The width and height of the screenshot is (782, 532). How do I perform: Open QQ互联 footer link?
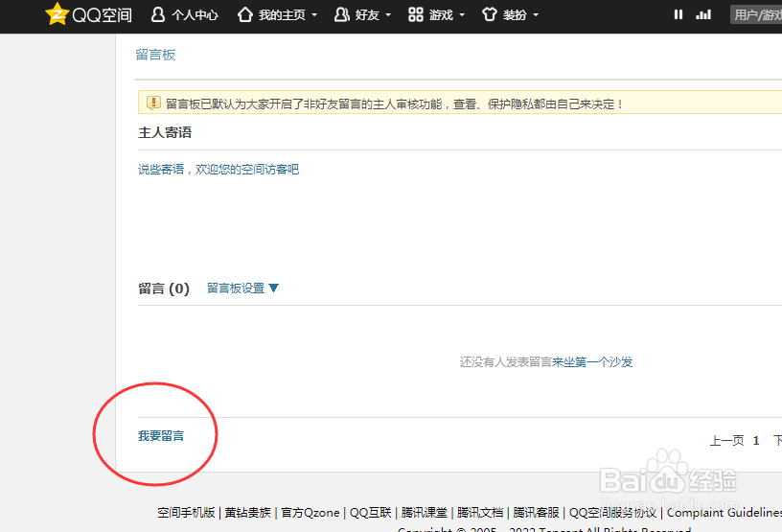tap(371, 513)
